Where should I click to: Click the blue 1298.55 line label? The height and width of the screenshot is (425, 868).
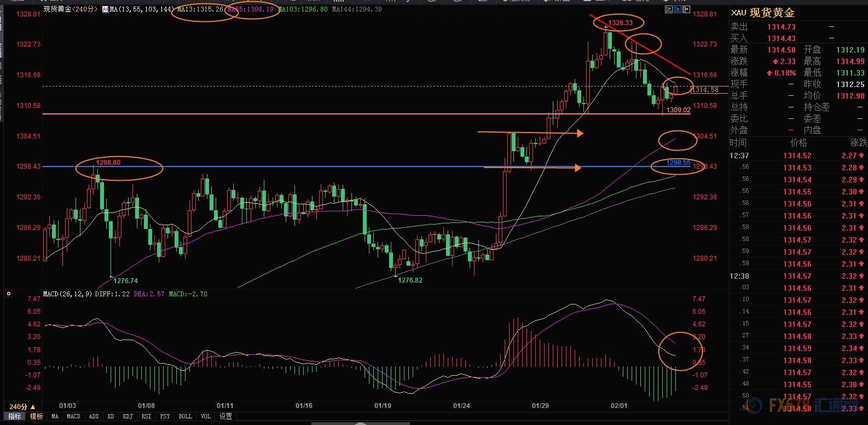[x=678, y=163]
